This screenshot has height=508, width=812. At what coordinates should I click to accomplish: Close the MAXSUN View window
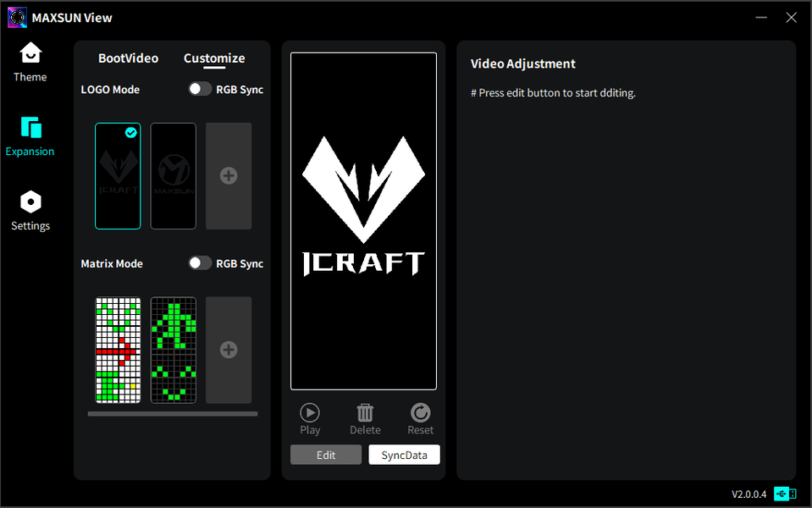pyautogui.click(x=792, y=18)
